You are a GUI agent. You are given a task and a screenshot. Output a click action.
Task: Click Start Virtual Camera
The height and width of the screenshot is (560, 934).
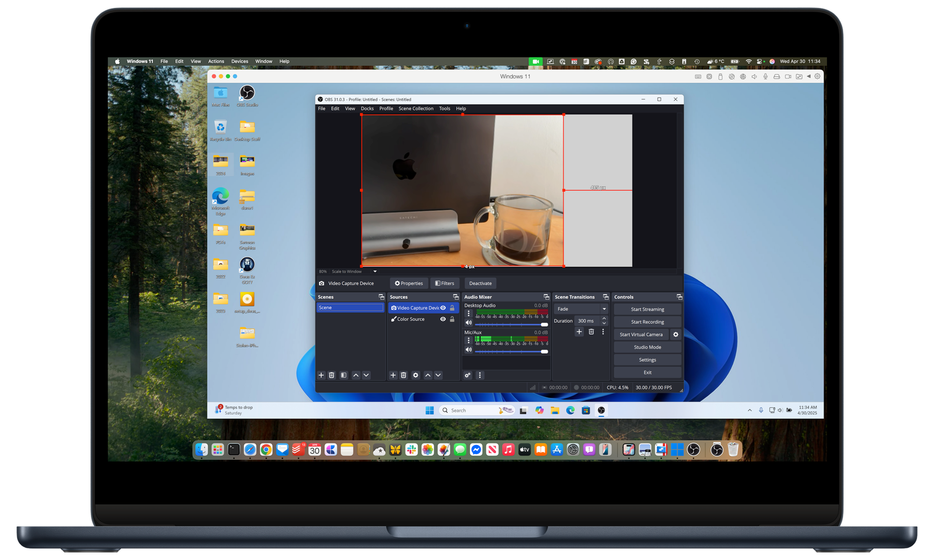641,335
